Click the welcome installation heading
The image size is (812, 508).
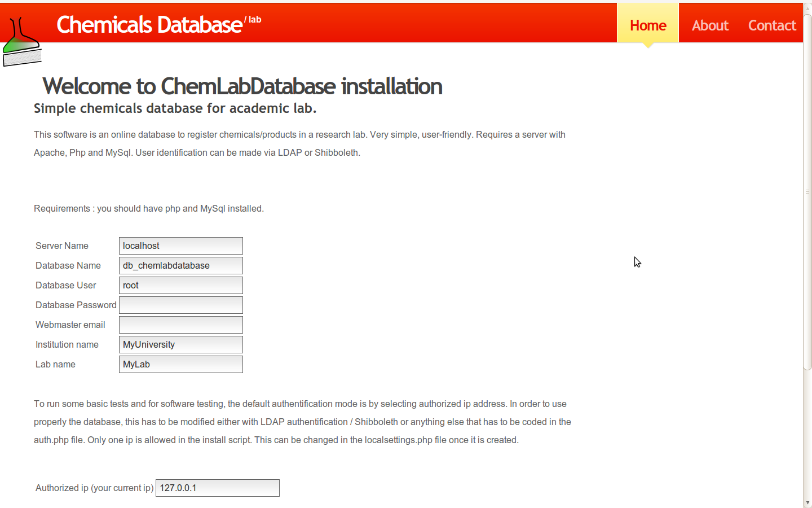pos(244,86)
